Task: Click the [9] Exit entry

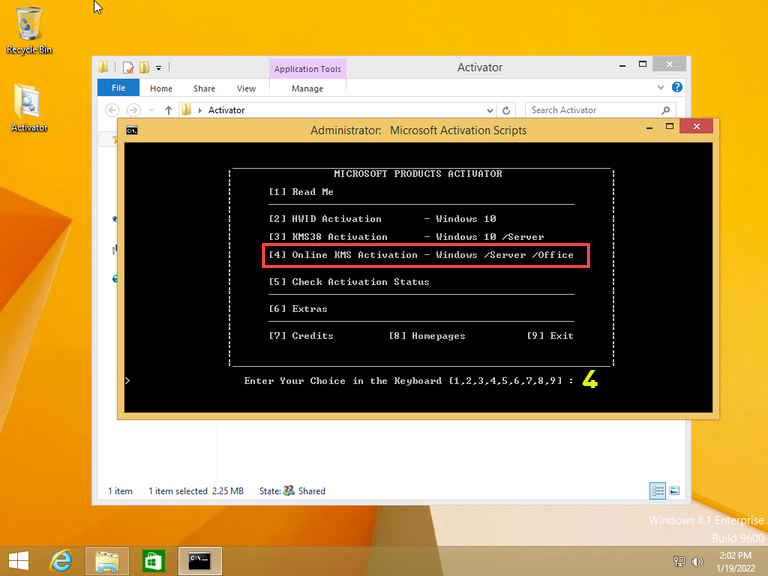Action: point(550,336)
